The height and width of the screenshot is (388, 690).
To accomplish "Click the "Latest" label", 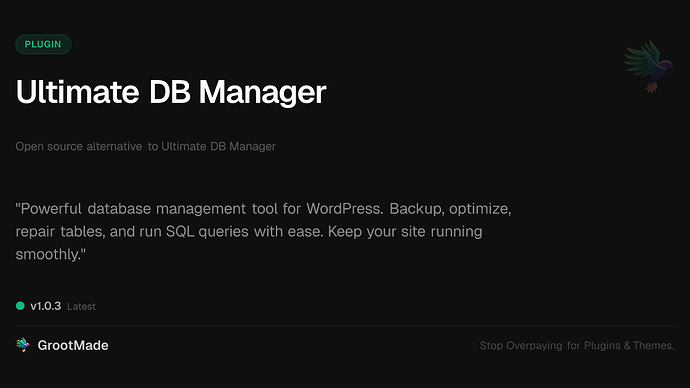I will pos(81,307).
